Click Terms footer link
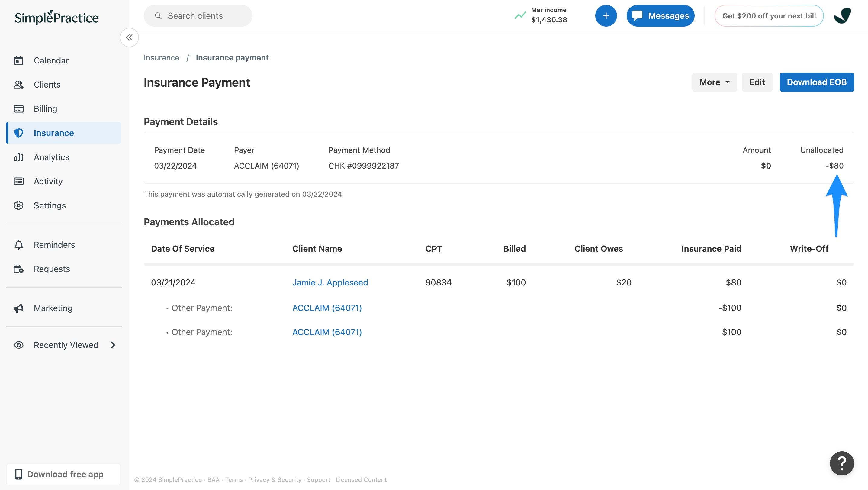 point(234,479)
